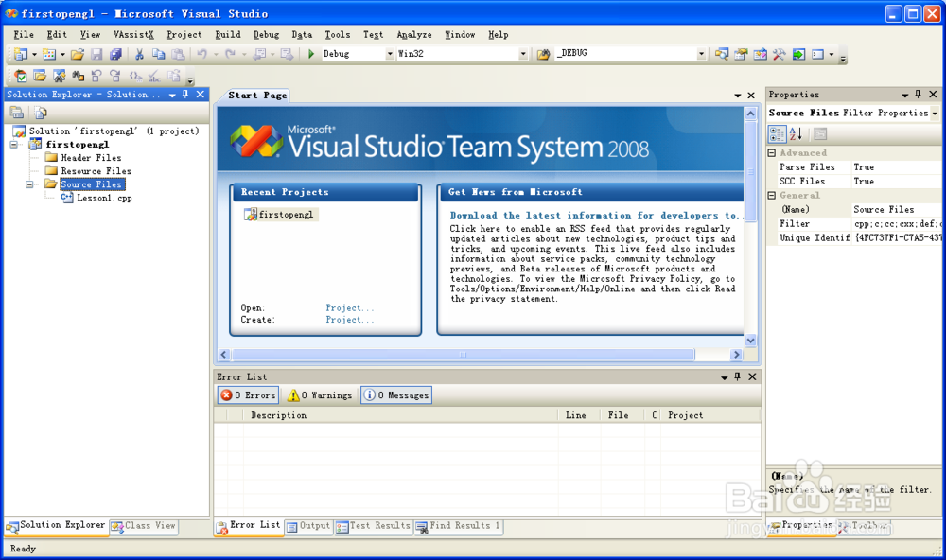This screenshot has height=560, width=946.
Task: Click the Cut scissors icon
Action: 139,54
